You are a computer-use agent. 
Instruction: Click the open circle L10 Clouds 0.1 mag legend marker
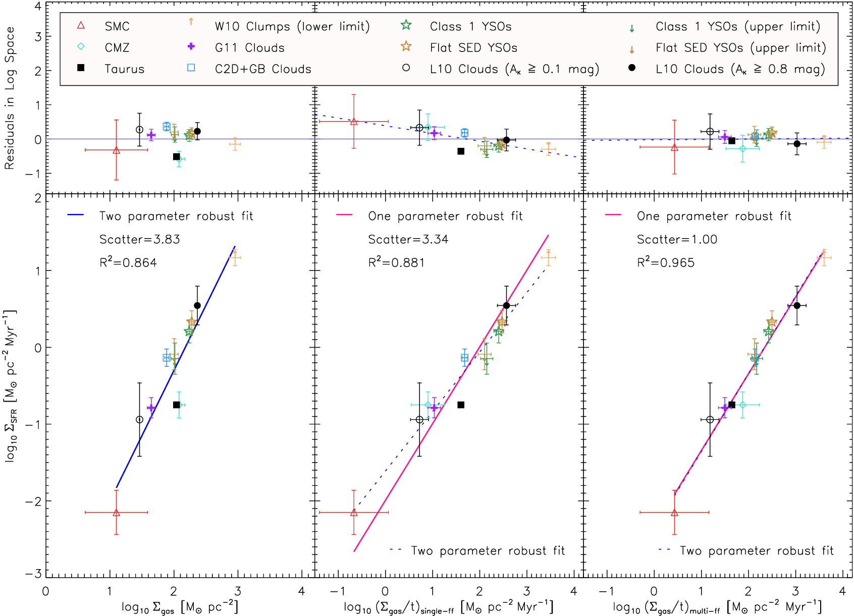click(x=406, y=68)
